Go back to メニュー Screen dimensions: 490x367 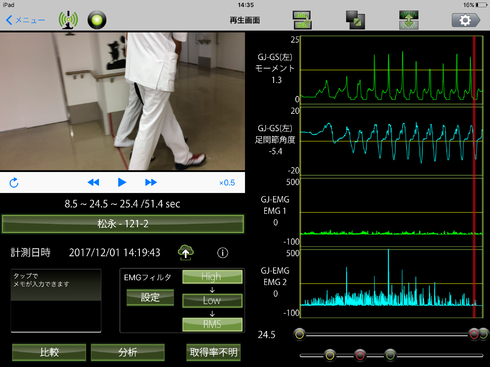click(x=25, y=20)
